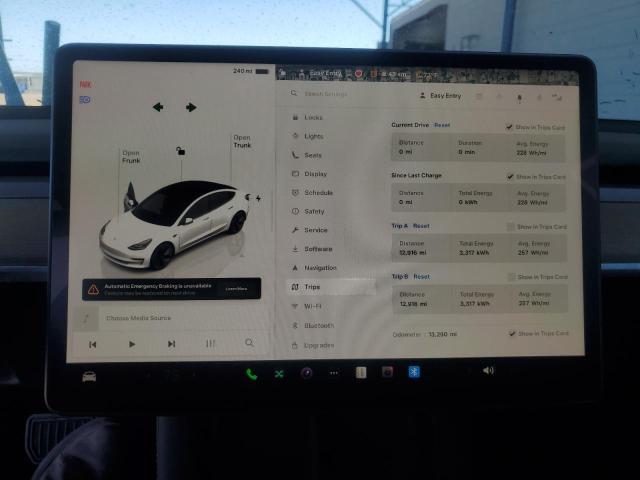Tap the volume speaker icon
Image resolution: width=640 pixels, height=480 pixels.
[x=488, y=371]
